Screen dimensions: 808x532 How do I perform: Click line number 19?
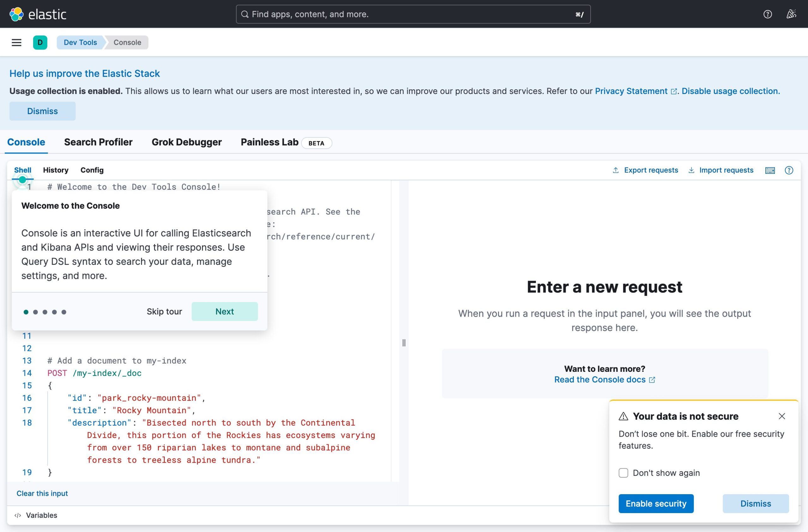pos(27,473)
